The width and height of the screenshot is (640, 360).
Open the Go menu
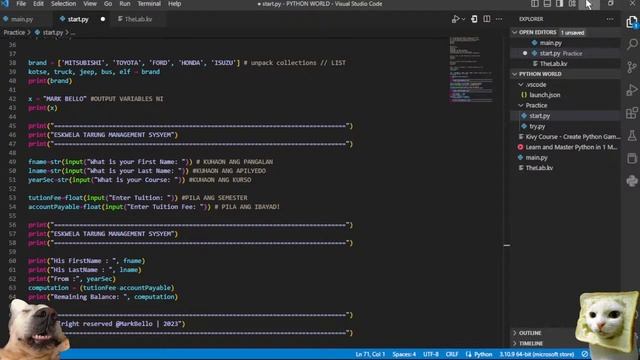point(108,4)
